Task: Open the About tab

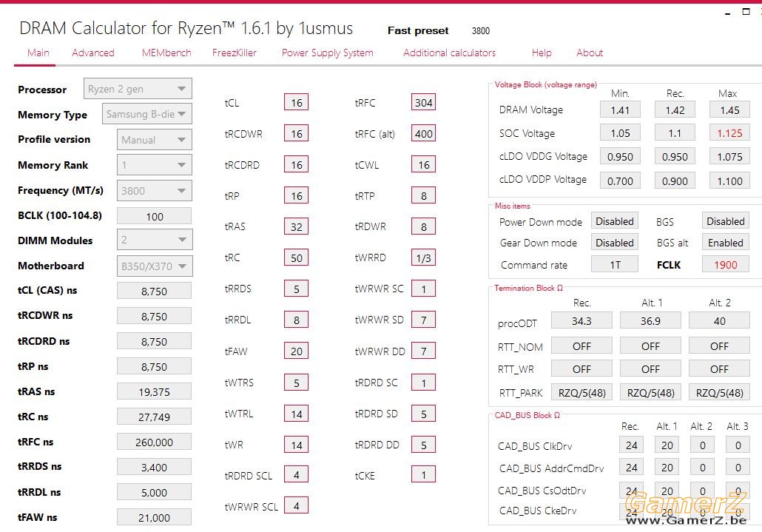Action: [x=590, y=53]
